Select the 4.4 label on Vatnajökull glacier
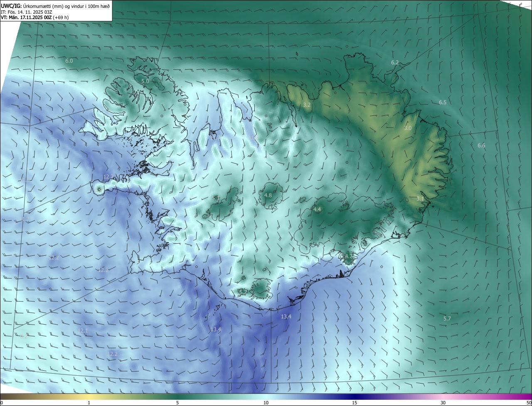Viewport: 532px width, 406px height. [x=317, y=210]
